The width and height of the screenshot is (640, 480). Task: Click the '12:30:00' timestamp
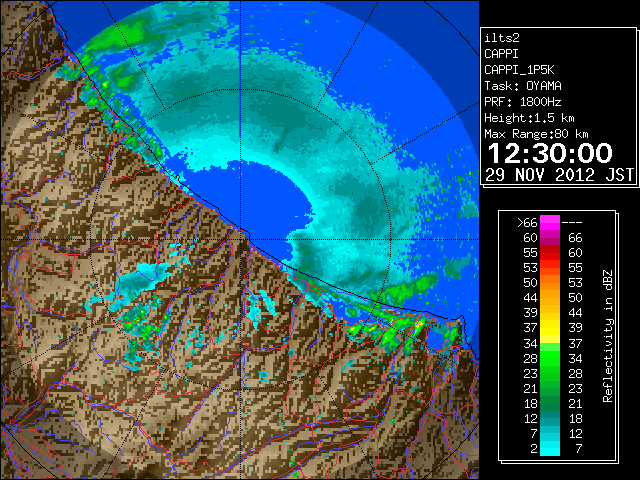[x=550, y=153]
